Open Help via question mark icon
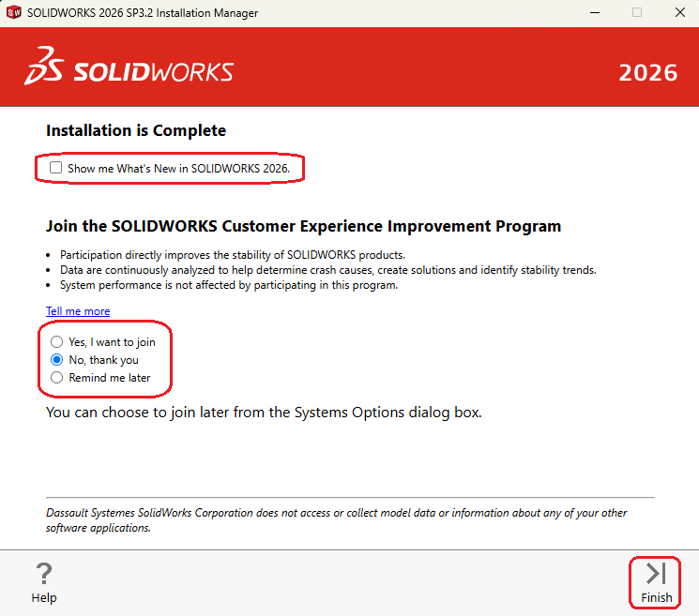 click(44, 573)
